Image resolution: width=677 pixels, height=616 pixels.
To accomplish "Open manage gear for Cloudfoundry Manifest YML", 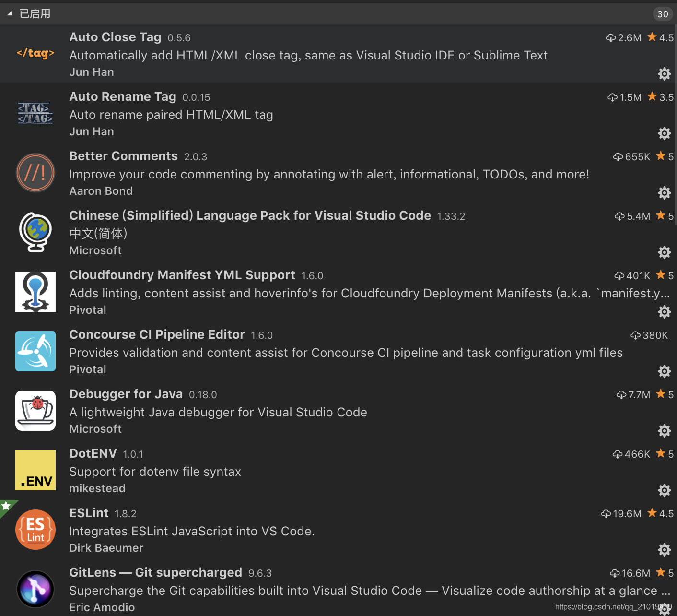I will [664, 311].
